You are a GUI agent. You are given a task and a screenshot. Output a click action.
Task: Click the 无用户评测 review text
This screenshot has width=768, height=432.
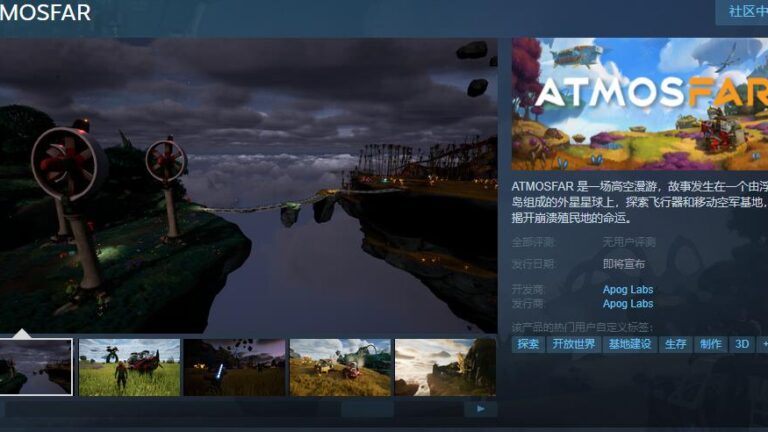coord(629,242)
